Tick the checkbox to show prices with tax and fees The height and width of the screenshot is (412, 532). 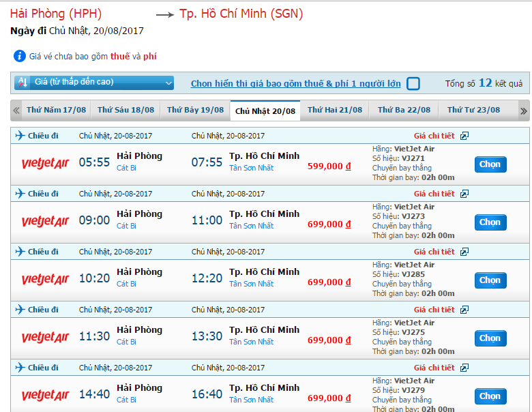[x=413, y=84]
